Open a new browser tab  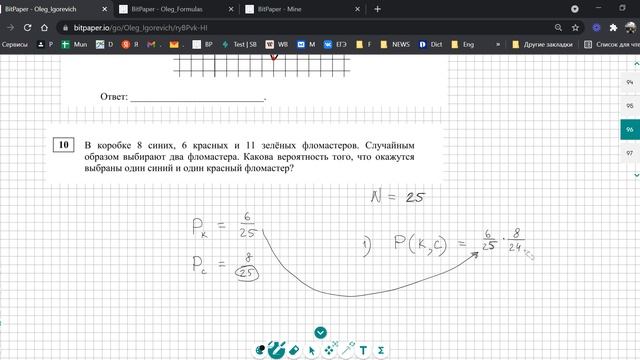[377, 9]
